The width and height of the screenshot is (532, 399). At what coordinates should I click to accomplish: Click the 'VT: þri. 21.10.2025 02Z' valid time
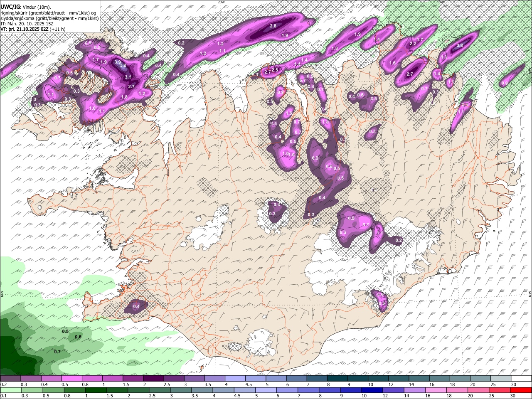pyautogui.click(x=25, y=29)
